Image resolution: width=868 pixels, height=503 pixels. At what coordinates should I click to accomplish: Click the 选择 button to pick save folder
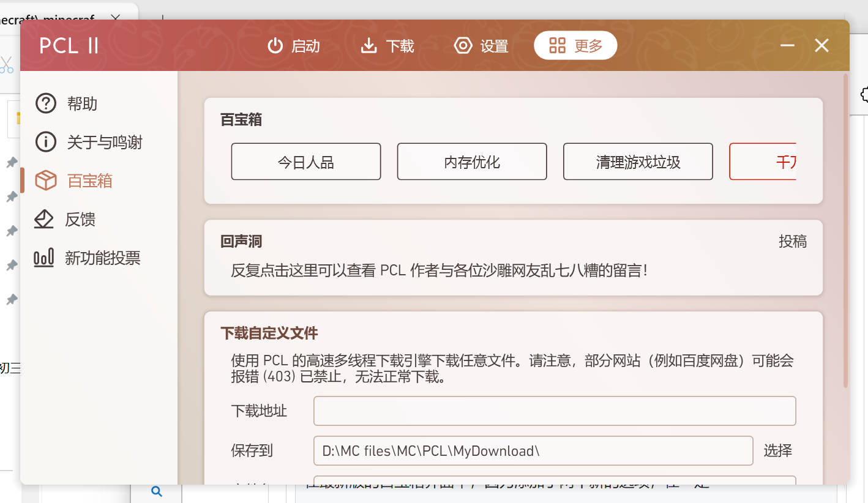778,450
